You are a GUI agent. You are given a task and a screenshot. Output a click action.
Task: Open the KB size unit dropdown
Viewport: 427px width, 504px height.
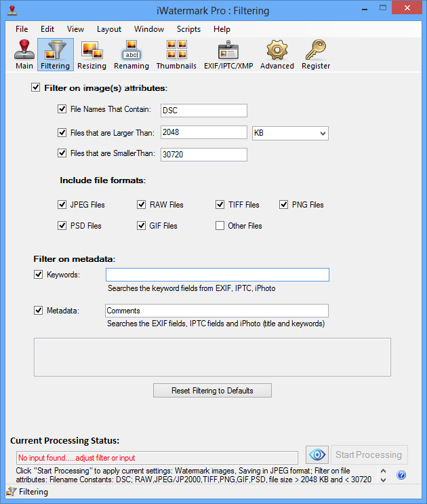coord(290,133)
